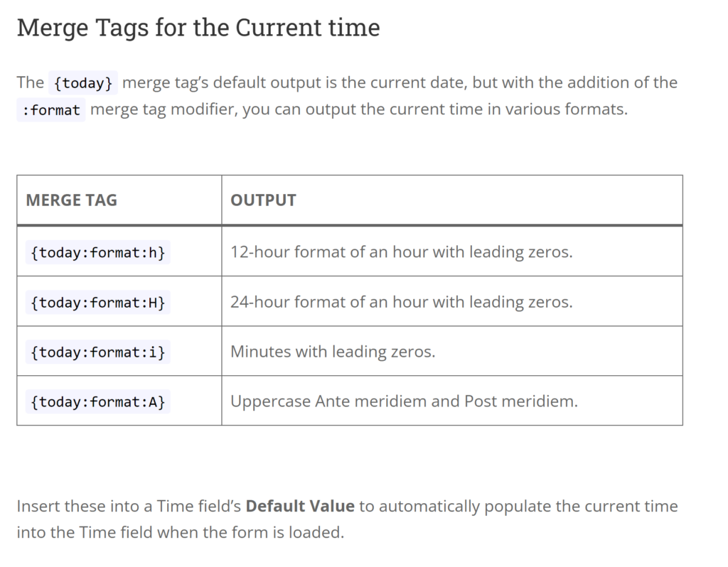
Task: Click the MERGE TAG column header
Action: tap(71, 200)
